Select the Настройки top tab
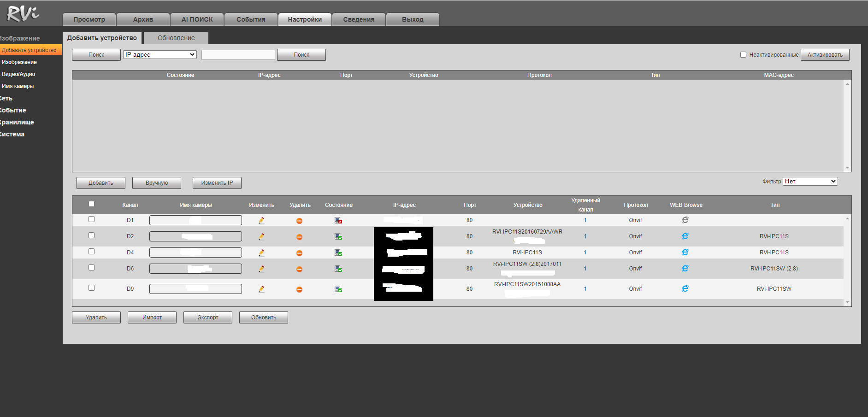Viewport: 868px width, 417px height. click(x=305, y=19)
